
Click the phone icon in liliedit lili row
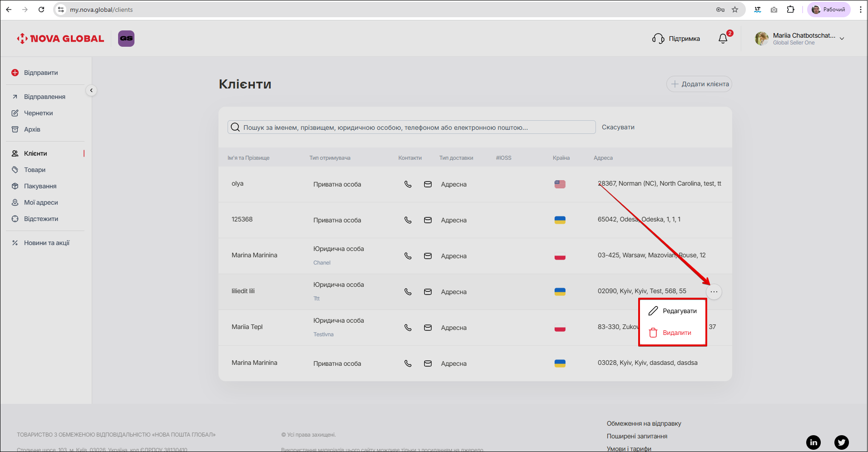pyautogui.click(x=408, y=292)
